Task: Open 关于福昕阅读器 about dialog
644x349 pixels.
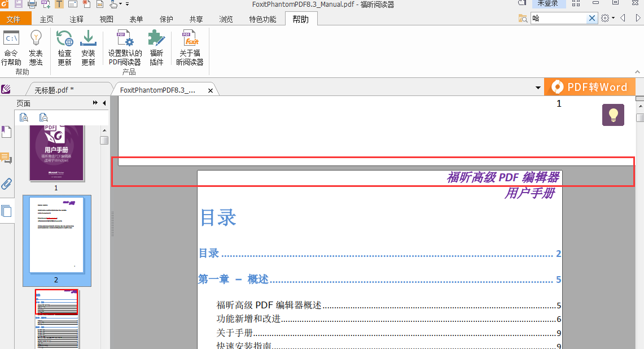Action: (x=190, y=48)
